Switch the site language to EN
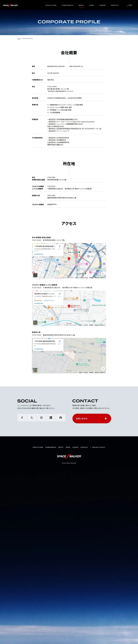 (x=130, y=5)
